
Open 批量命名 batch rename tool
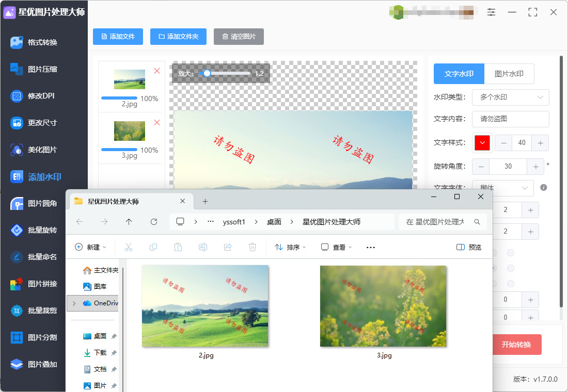pyautogui.click(x=34, y=257)
